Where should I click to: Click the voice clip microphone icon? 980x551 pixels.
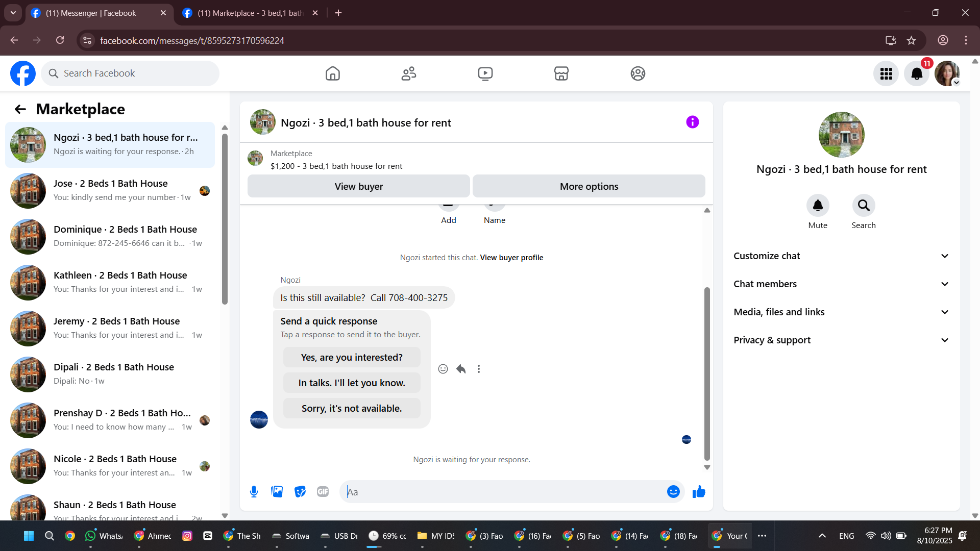coord(254,492)
